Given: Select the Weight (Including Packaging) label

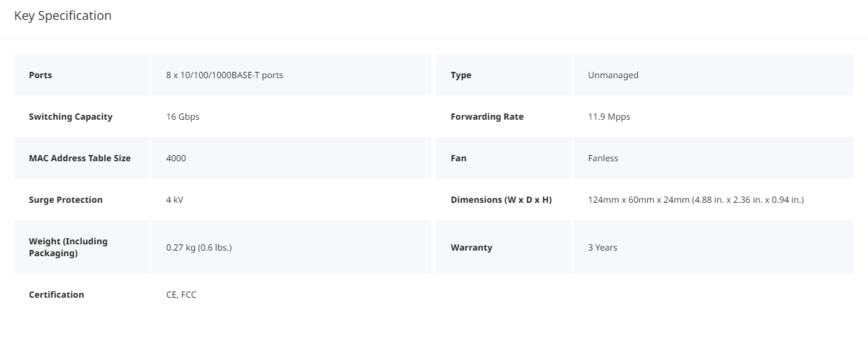Looking at the screenshot, I should coord(68,247).
